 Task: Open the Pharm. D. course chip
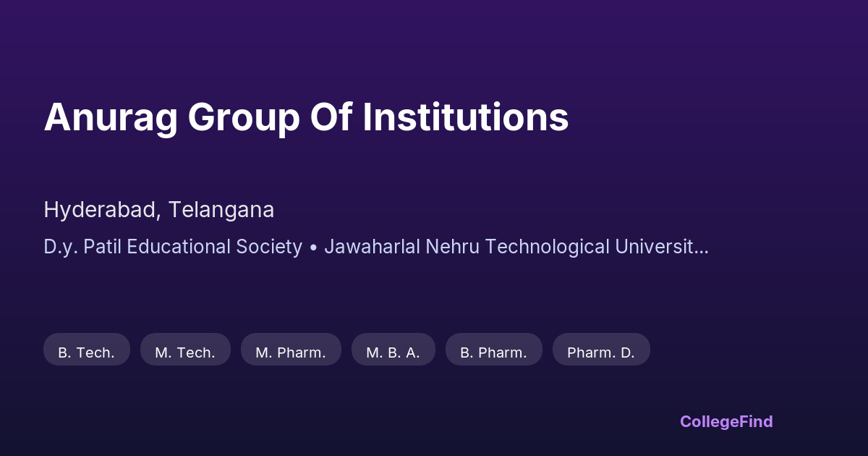pos(601,352)
